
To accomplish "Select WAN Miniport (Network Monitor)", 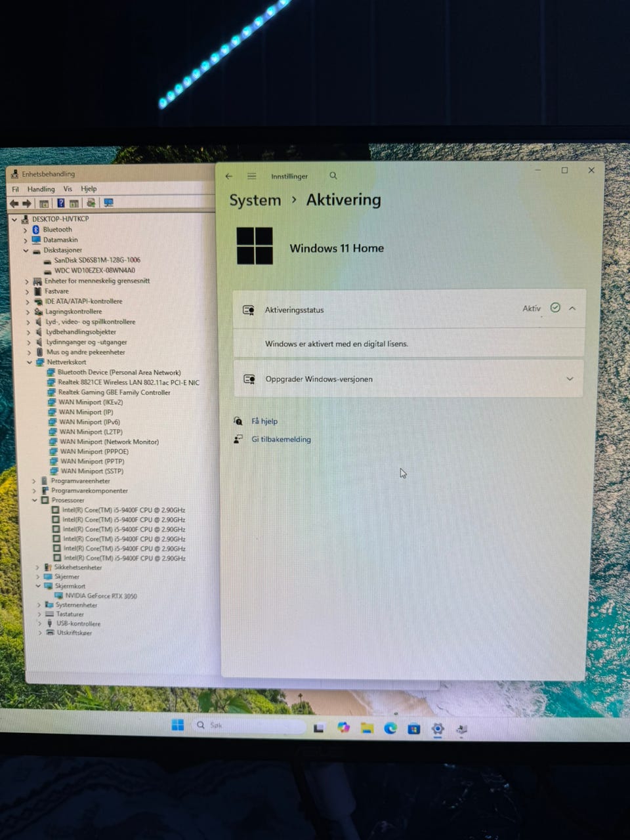I will pyautogui.click(x=109, y=442).
